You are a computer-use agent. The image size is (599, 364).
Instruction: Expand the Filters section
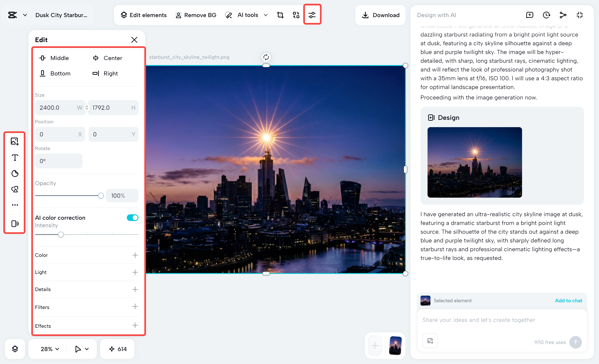pyautogui.click(x=135, y=307)
